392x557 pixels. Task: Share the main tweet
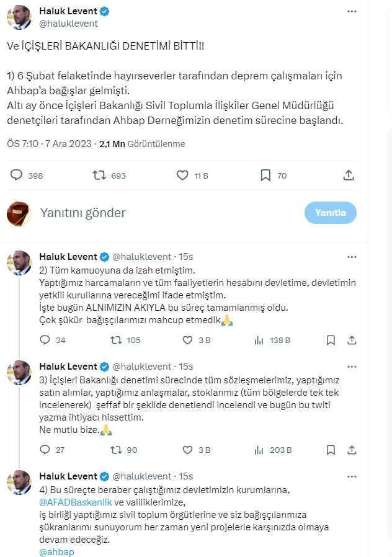tap(349, 175)
